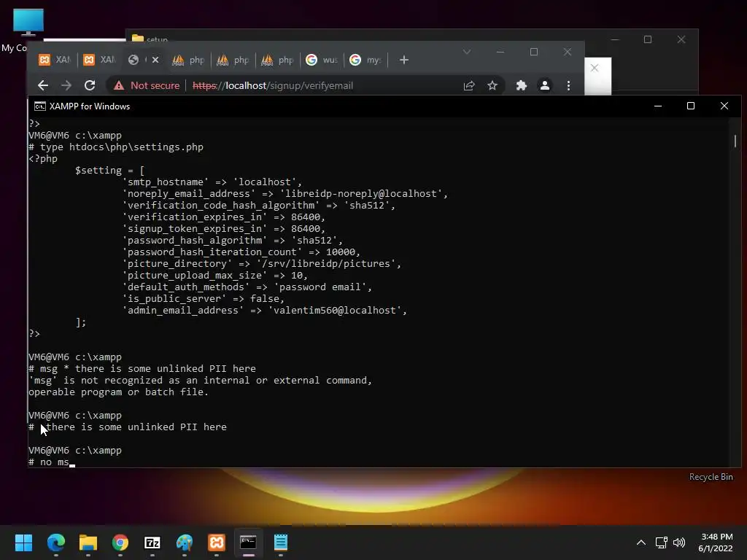Open Chrome profile avatar
This screenshot has height=560, width=747.
544,86
